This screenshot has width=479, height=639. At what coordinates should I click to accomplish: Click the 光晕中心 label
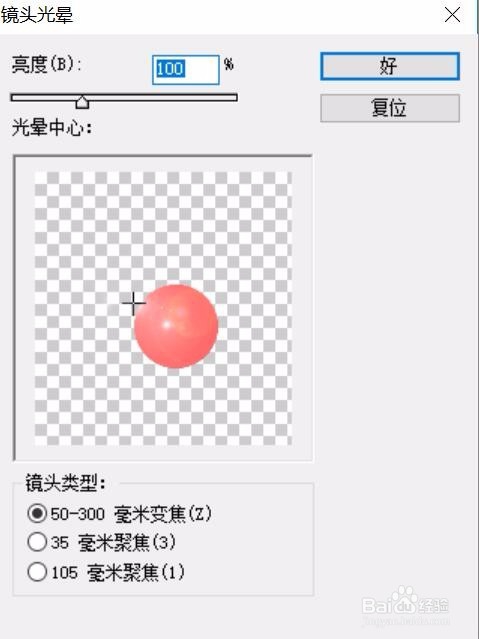click(52, 128)
